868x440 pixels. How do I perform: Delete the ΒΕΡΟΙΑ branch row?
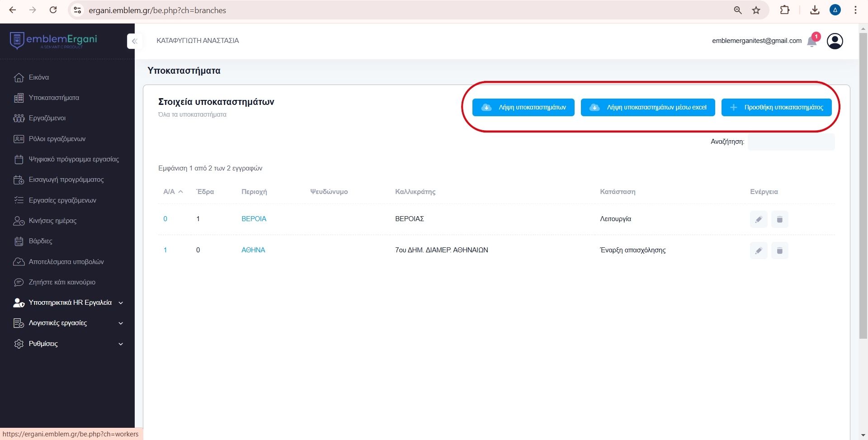[779, 219]
